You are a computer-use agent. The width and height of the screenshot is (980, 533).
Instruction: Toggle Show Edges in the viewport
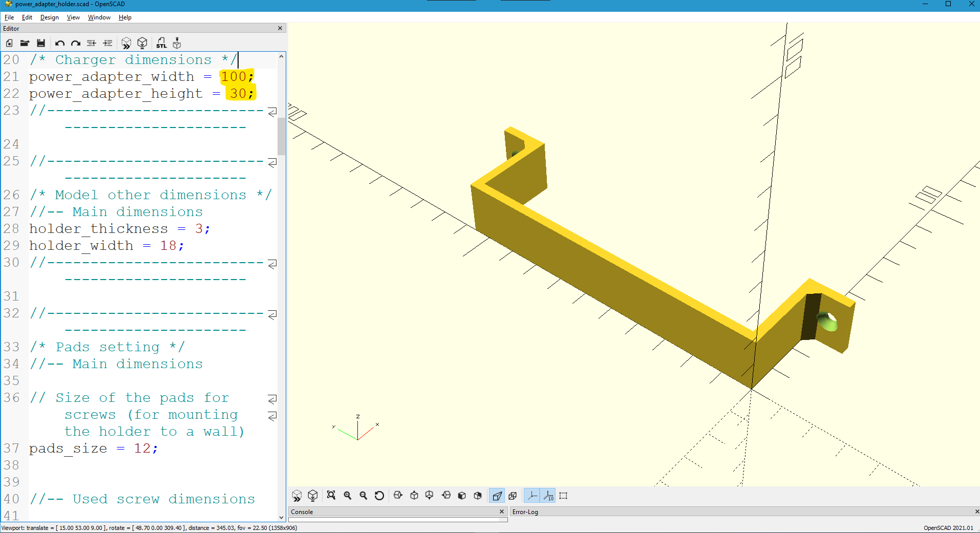pyautogui.click(x=564, y=496)
